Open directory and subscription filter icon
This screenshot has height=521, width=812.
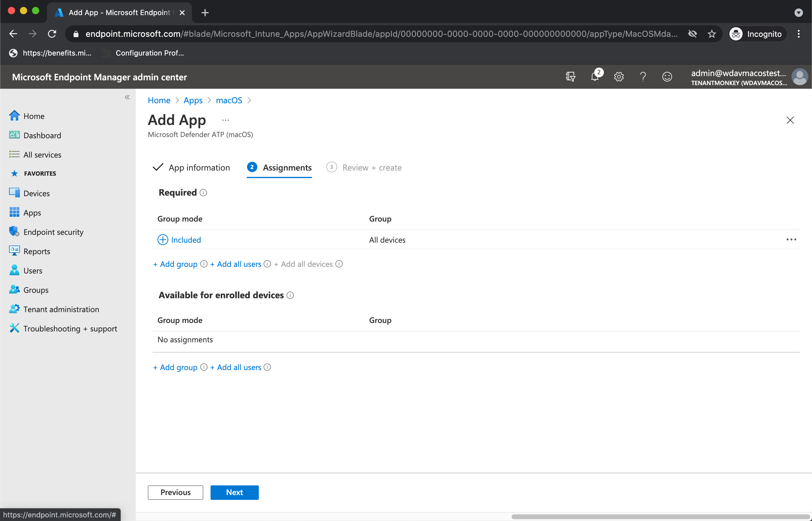[570, 77]
